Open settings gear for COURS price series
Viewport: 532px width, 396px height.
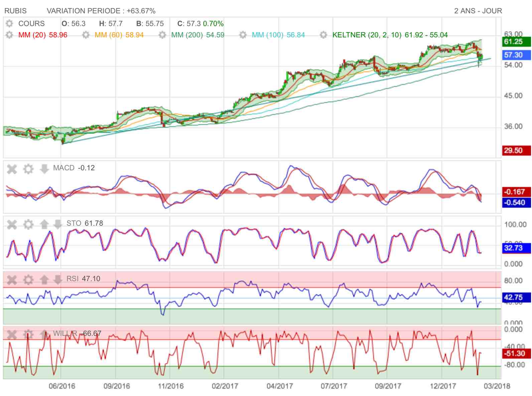pyautogui.click(x=9, y=24)
